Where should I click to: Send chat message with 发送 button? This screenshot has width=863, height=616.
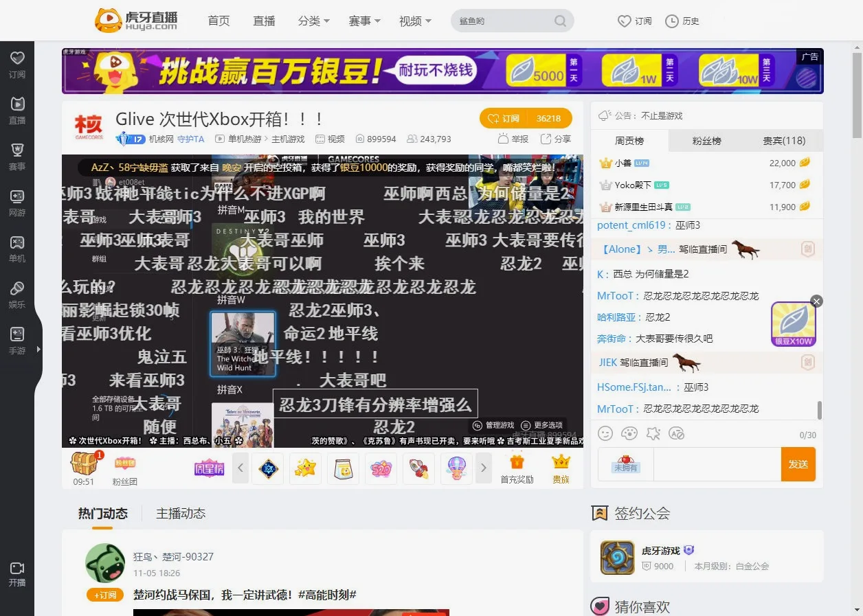coord(798,464)
